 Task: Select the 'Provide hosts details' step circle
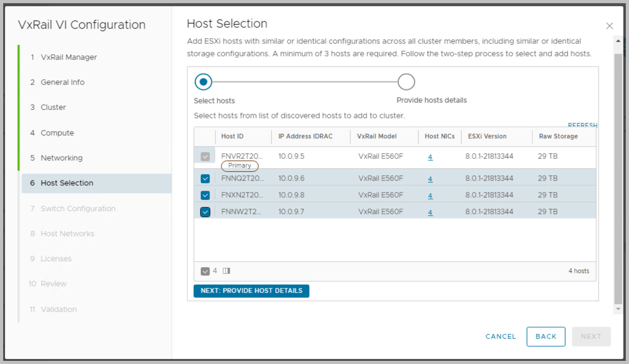[x=406, y=82]
